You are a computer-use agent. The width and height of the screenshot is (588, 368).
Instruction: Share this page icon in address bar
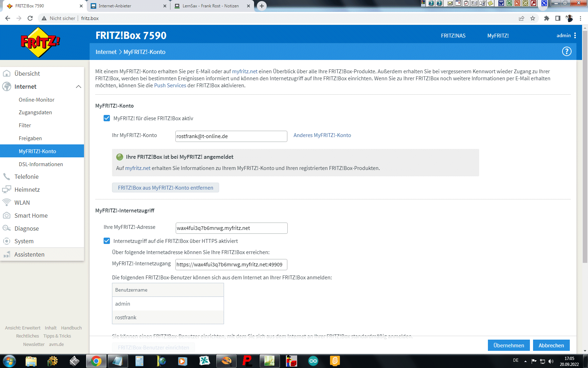point(521,18)
